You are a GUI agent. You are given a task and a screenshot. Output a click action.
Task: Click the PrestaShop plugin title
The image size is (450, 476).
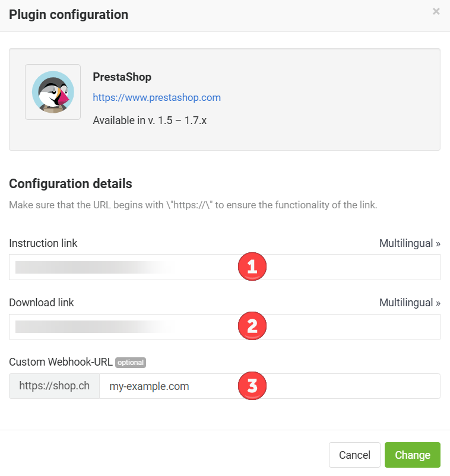tap(122, 77)
